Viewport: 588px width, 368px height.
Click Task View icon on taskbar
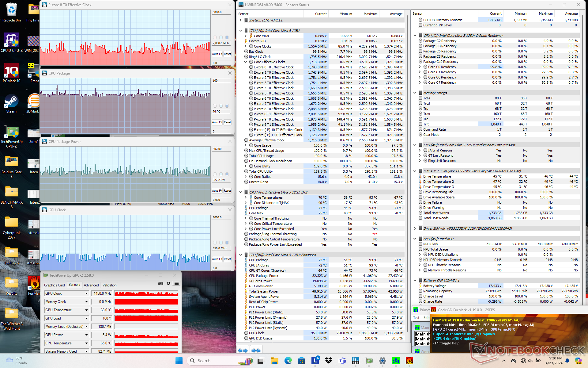coord(261,361)
